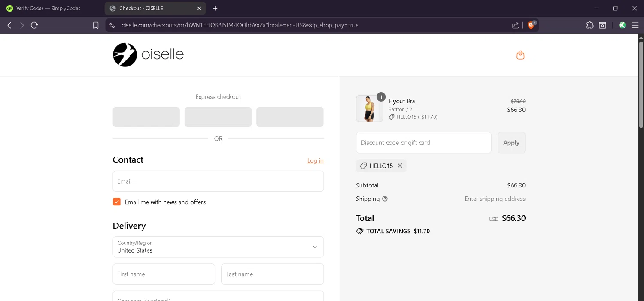The height and width of the screenshot is (301, 644).
Task: Open the browser hamburger menu
Action: click(635, 25)
